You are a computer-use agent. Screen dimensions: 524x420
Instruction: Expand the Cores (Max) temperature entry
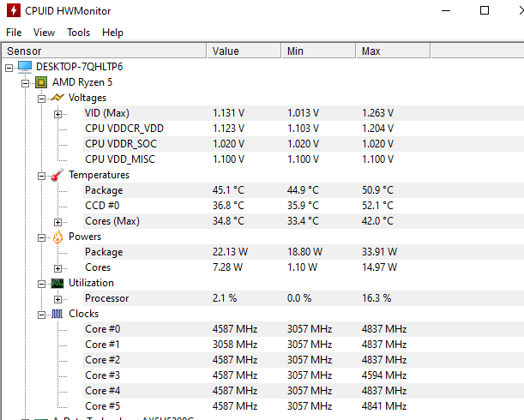(57, 221)
